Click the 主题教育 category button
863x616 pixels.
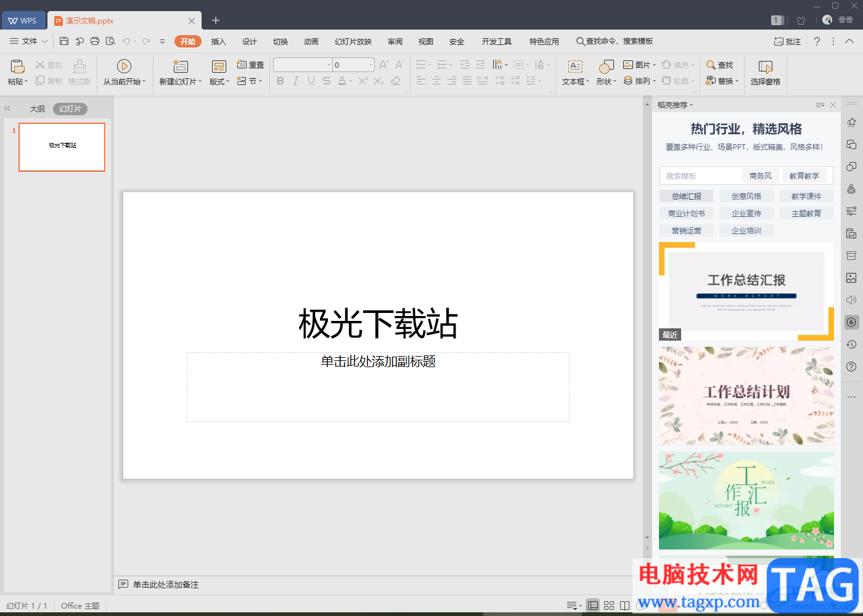pos(806,213)
